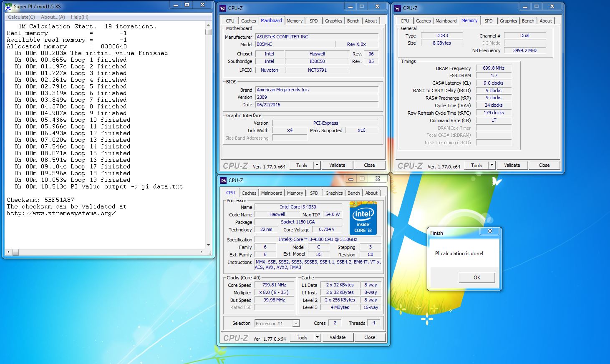Click the Super PI title bar icon
This screenshot has width=610, height=364.
[x=8, y=7]
